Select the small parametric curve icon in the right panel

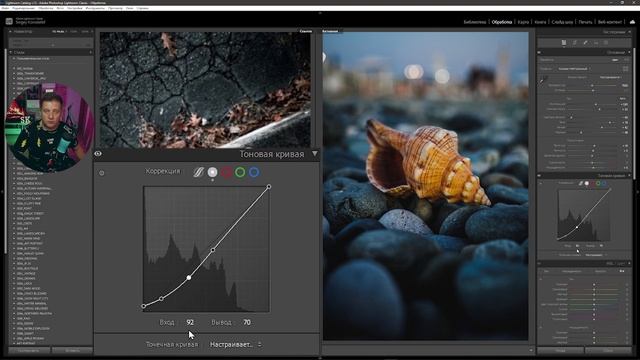click(x=580, y=183)
